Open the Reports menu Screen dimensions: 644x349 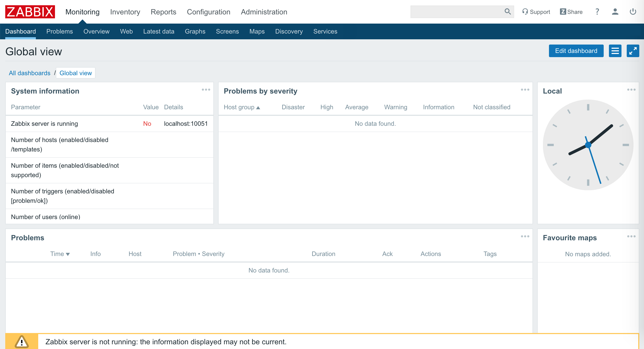164,12
